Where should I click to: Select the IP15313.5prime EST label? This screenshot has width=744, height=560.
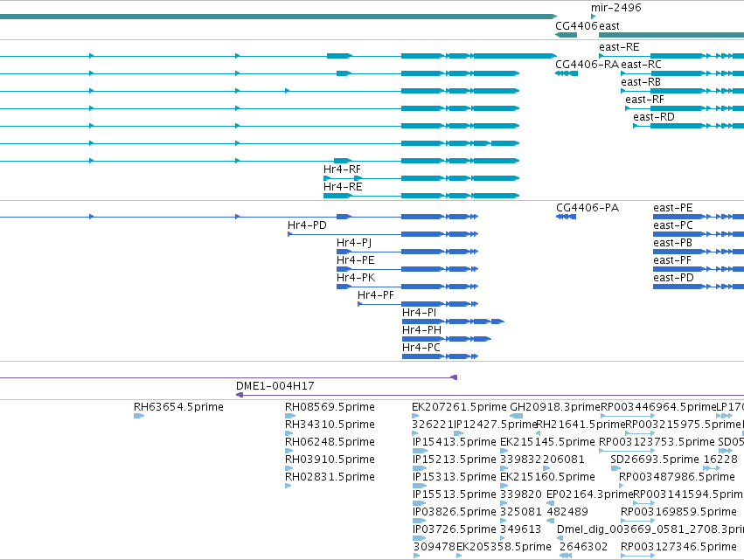coord(454,477)
